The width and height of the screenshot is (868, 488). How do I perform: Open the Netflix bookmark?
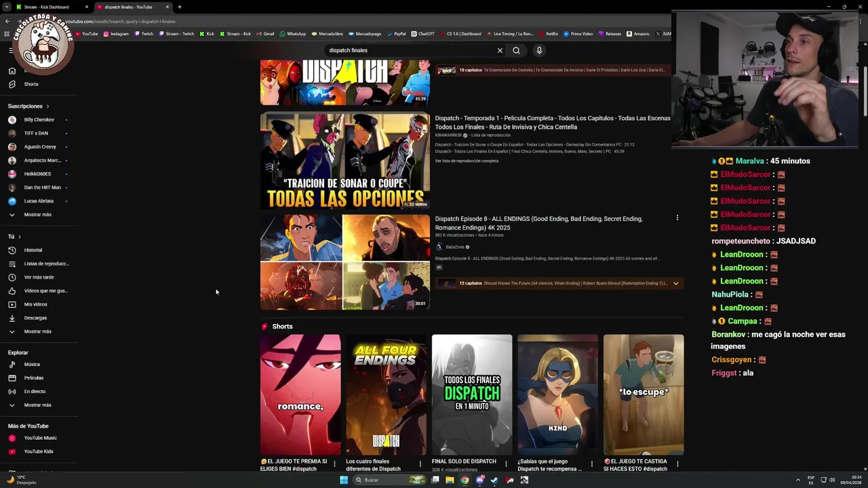tap(549, 34)
